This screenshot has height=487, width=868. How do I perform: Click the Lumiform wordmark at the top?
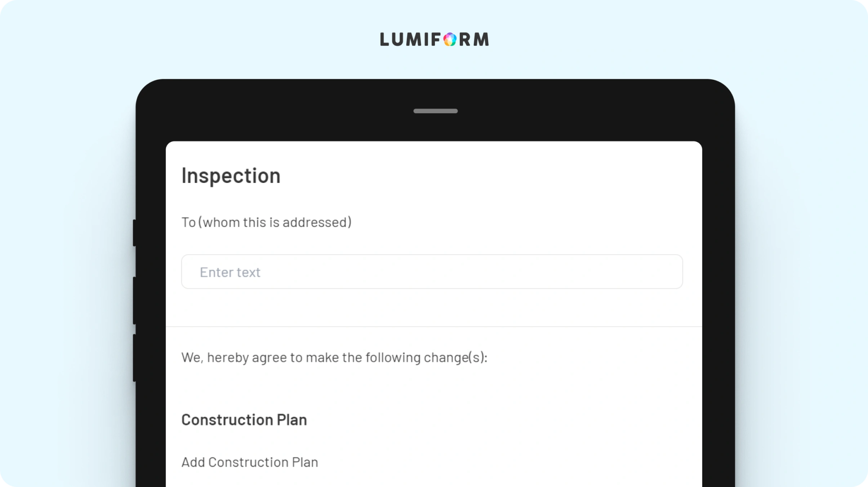434,39
